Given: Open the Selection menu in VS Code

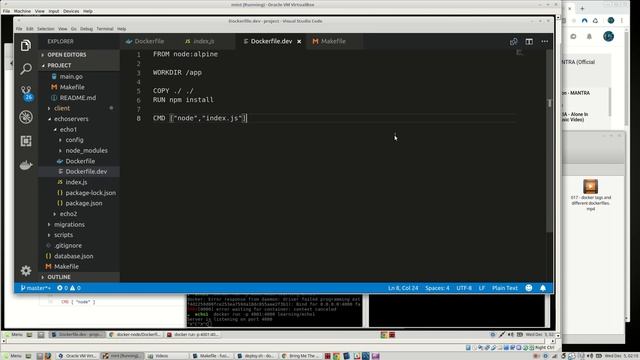Looking at the screenshot, I should click(x=45, y=29).
